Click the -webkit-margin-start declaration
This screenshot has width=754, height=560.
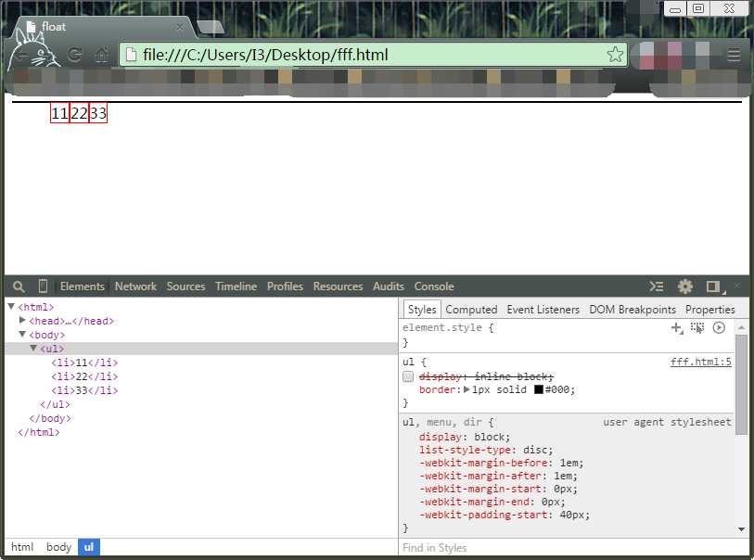498,490
